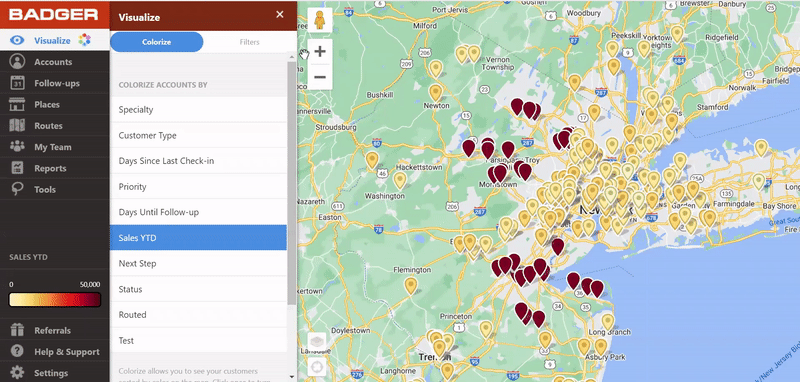The width and height of the screenshot is (800, 382).
Task: Click the yellow pin near Hackettstown
Action: click(x=400, y=180)
